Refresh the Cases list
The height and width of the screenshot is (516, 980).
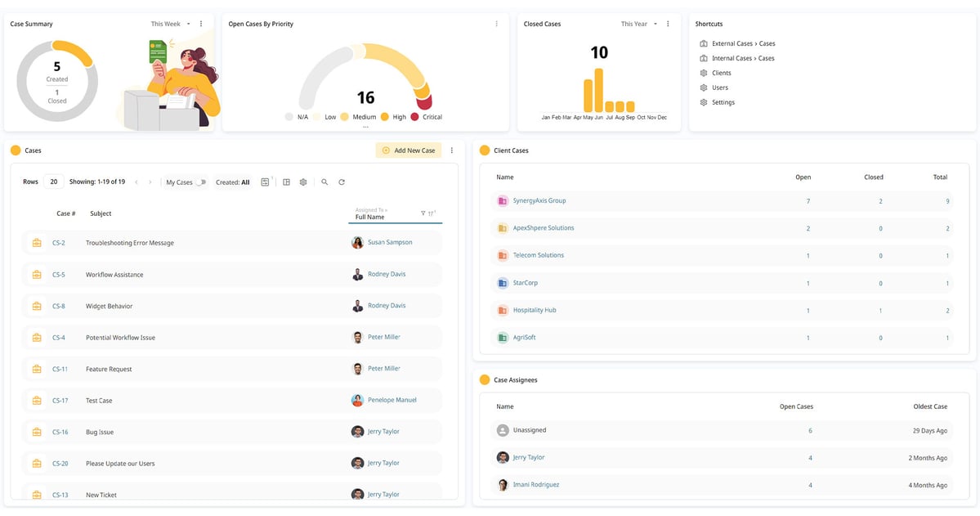(342, 182)
